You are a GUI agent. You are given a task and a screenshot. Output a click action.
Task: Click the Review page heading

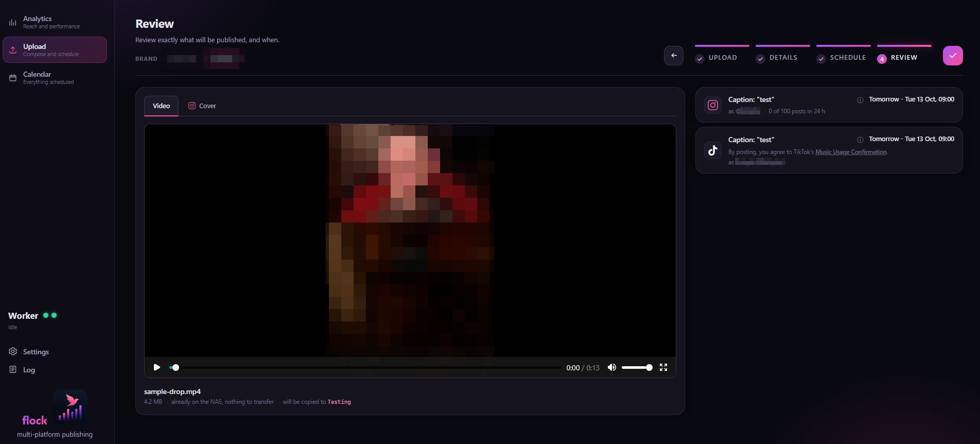[x=154, y=24]
